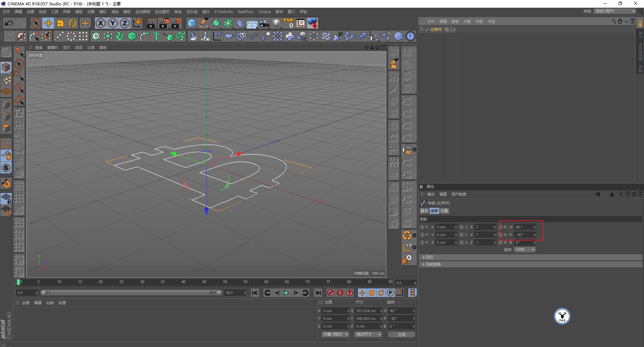The width and height of the screenshot is (644, 347).
Task: Click the Camera object icon
Action: click(264, 23)
